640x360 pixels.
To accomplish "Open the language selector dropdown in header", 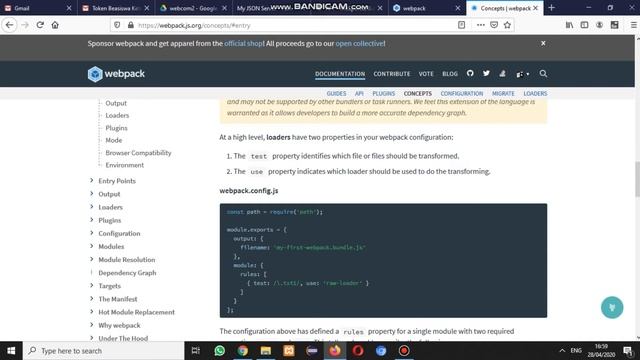I will 522,74.
